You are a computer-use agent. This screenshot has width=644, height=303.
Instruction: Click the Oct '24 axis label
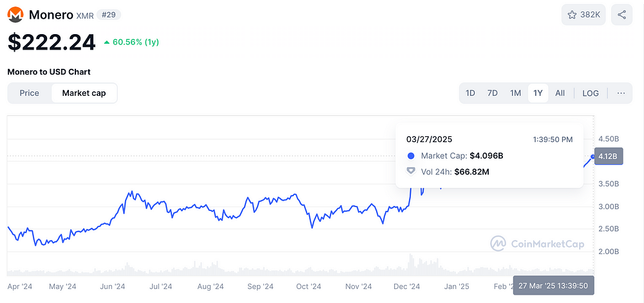coord(308,286)
